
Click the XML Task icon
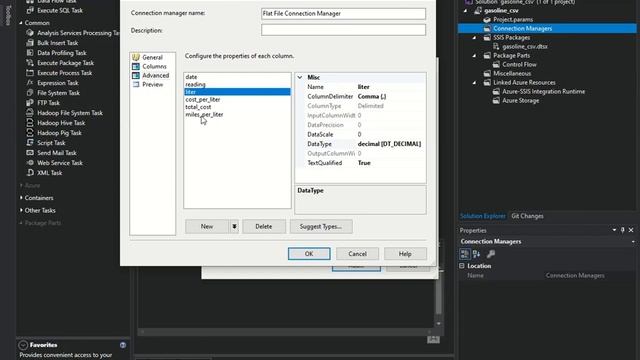click(30, 173)
